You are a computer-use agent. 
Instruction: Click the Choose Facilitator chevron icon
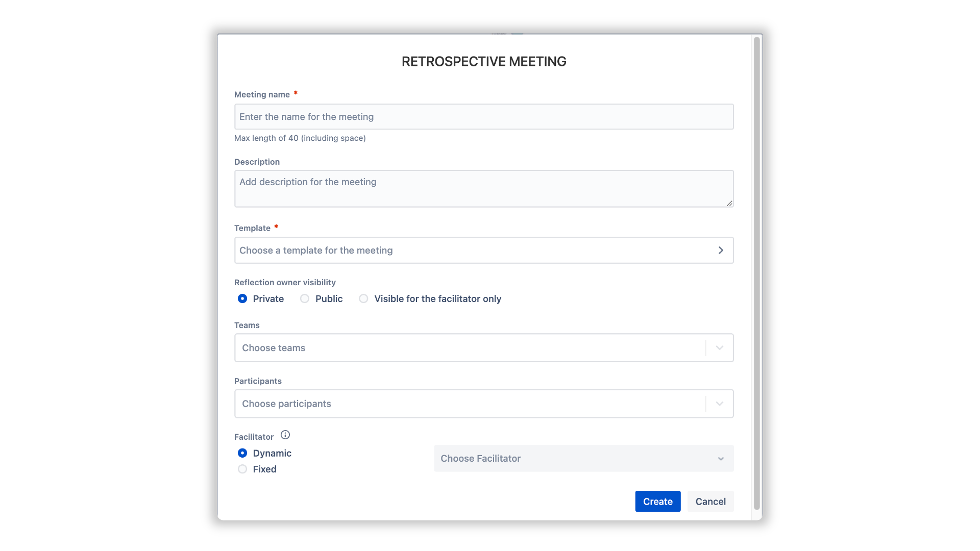click(721, 459)
